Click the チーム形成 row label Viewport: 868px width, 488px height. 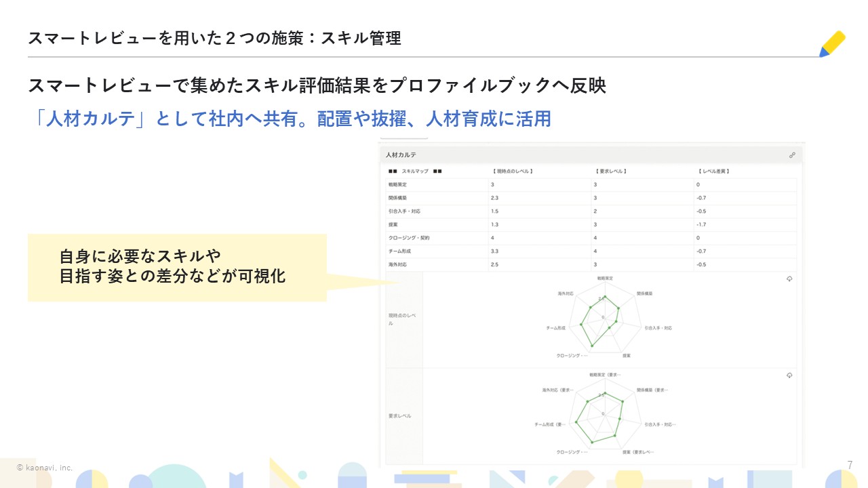click(x=401, y=251)
